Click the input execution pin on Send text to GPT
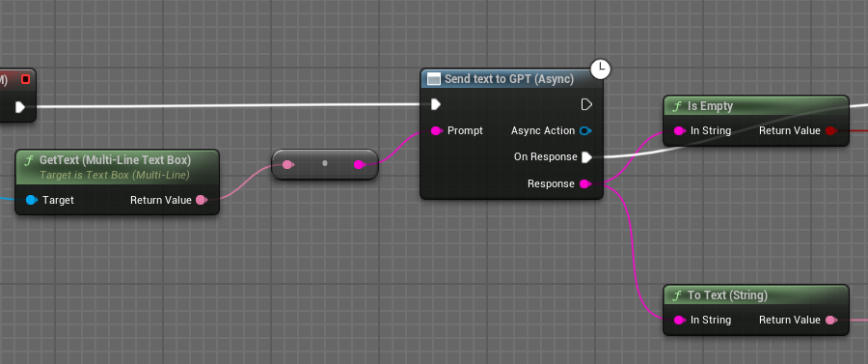The height and width of the screenshot is (364, 868). coord(436,104)
